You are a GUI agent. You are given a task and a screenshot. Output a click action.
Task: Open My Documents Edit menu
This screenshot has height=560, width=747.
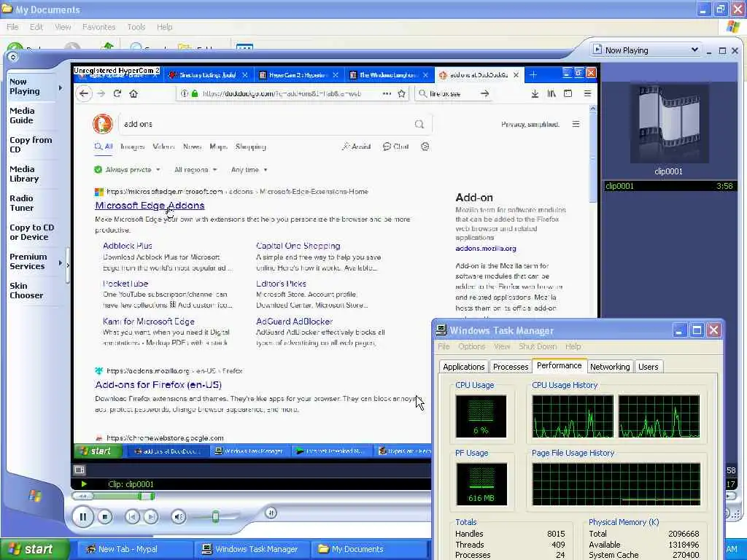coord(36,27)
